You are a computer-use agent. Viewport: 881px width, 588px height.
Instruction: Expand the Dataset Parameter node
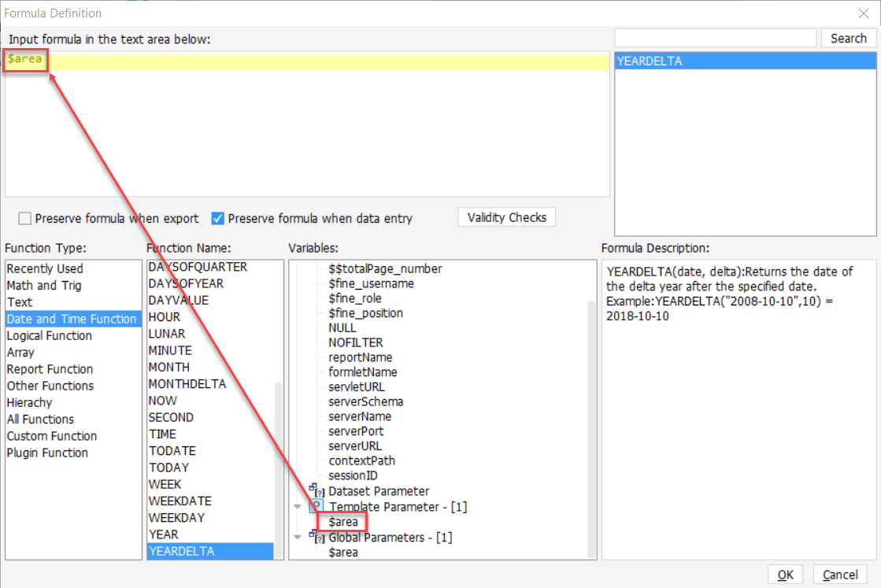tap(298, 490)
